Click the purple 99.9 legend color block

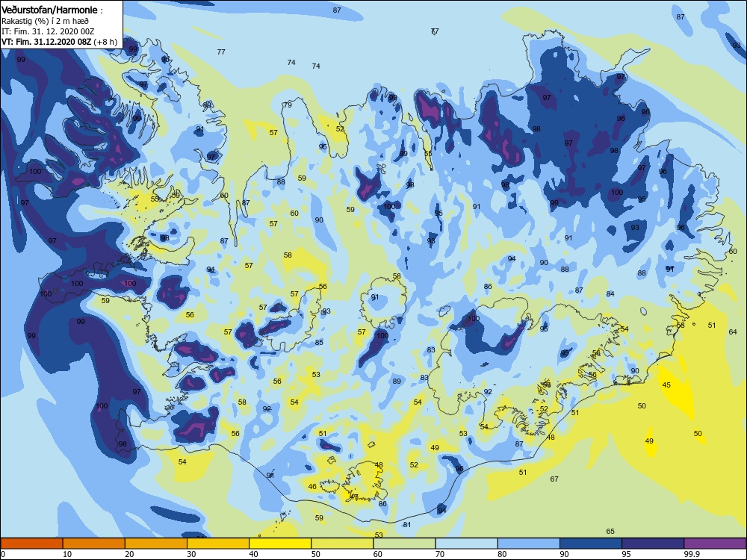point(715,544)
